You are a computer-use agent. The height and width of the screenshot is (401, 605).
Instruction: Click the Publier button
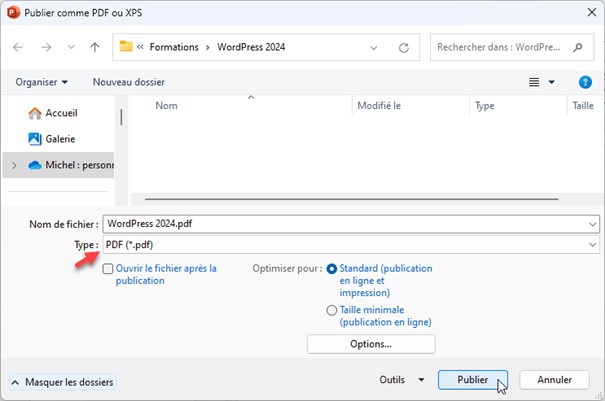point(472,380)
